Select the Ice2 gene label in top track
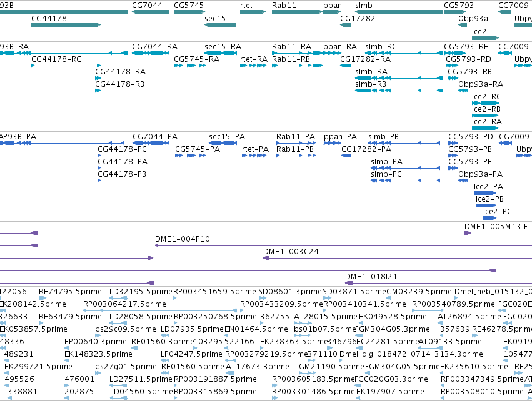 point(479,31)
